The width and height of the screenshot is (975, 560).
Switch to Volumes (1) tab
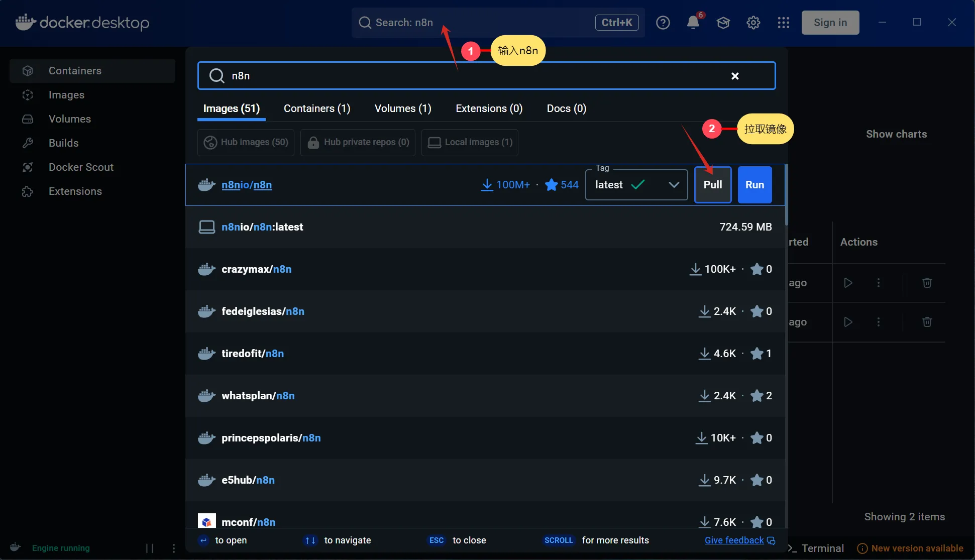click(x=403, y=108)
